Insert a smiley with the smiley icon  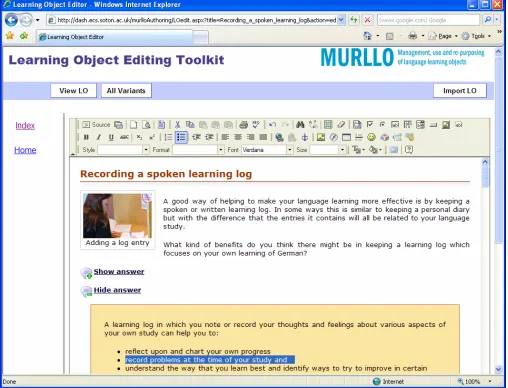point(371,137)
